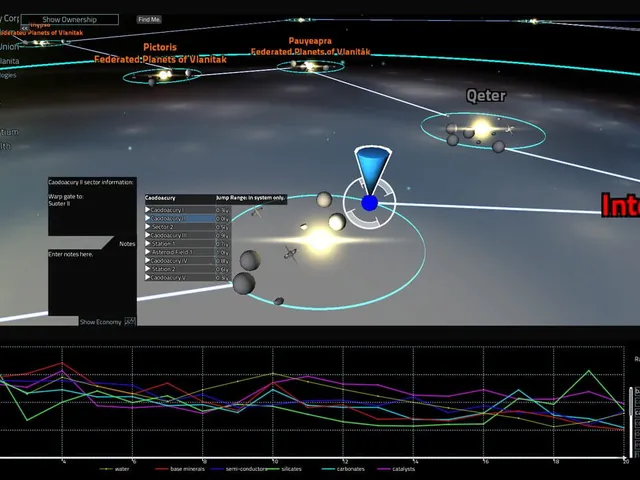This screenshot has width=640, height=480.
Task: Click the Show Economy chart icon
Action: coord(130,321)
